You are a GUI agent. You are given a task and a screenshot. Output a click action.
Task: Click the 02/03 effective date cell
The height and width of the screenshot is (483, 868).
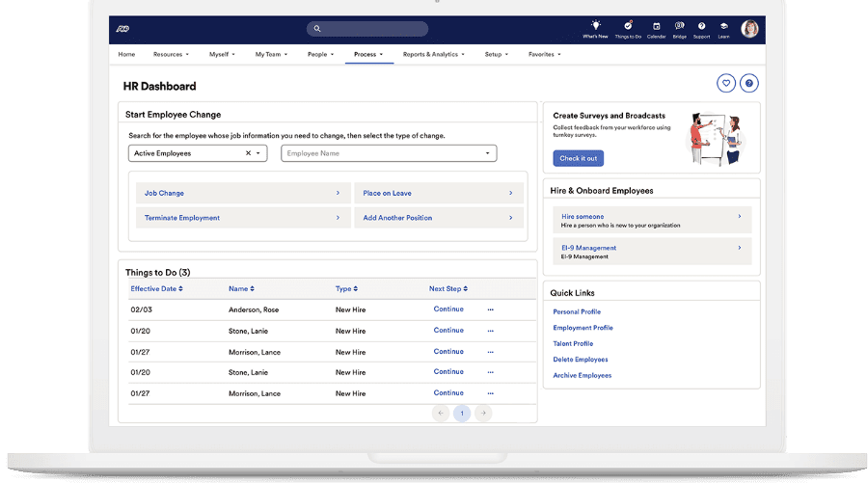click(141, 309)
